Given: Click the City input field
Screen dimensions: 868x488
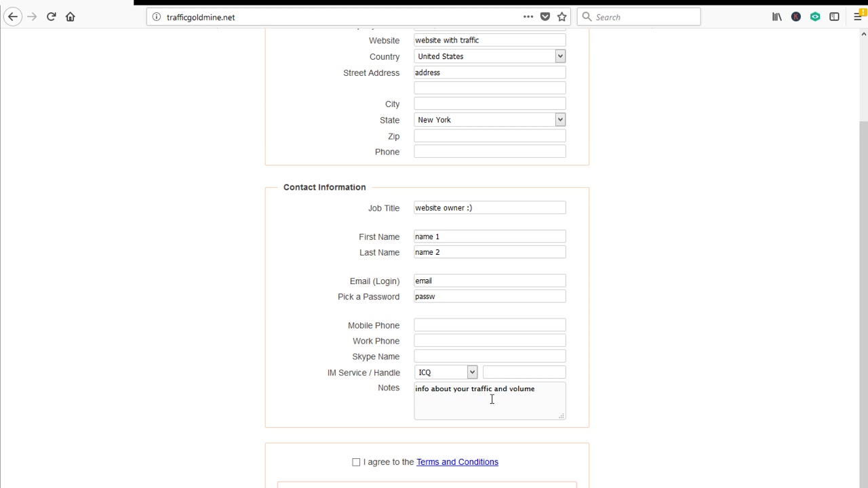Looking at the screenshot, I should point(490,104).
